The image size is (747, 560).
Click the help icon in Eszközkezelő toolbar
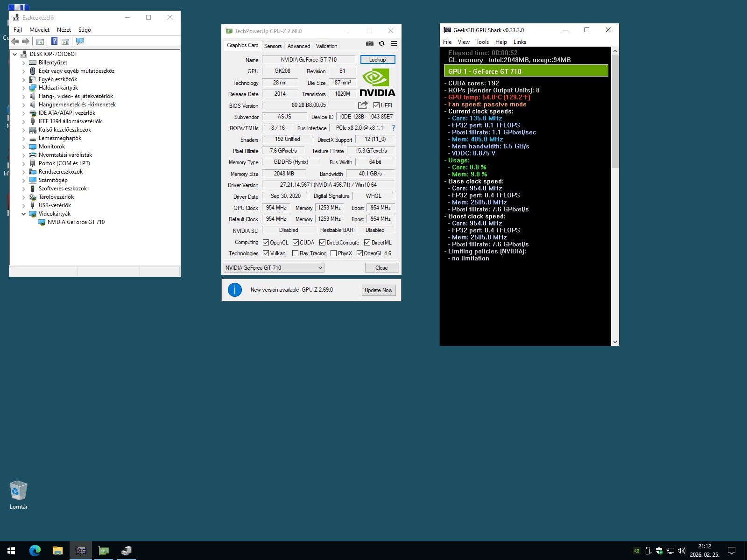coord(54,42)
